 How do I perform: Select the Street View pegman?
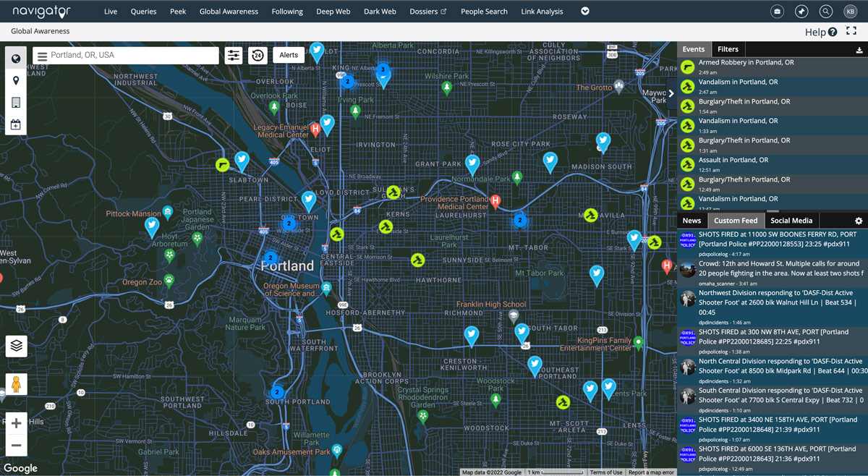(x=17, y=384)
